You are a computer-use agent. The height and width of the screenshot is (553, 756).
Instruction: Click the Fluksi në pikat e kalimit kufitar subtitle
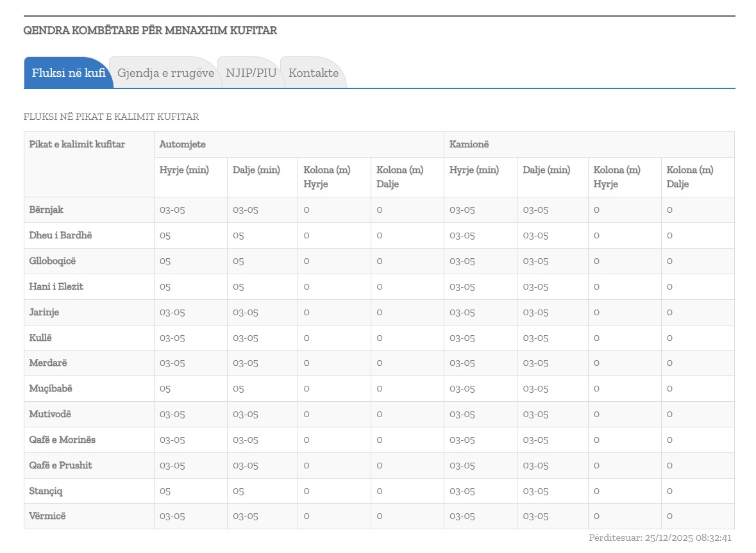pyautogui.click(x=111, y=117)
